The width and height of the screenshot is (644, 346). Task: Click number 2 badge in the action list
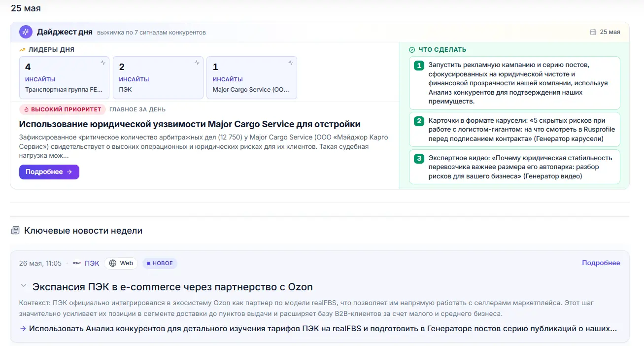click(419, 121)
